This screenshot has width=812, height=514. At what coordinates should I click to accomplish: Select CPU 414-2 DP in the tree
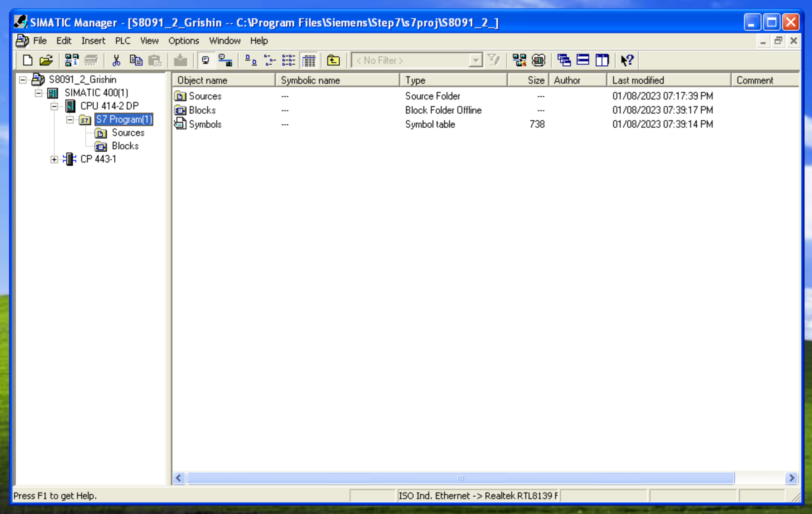pyautogui.click(x=109, y=106)
